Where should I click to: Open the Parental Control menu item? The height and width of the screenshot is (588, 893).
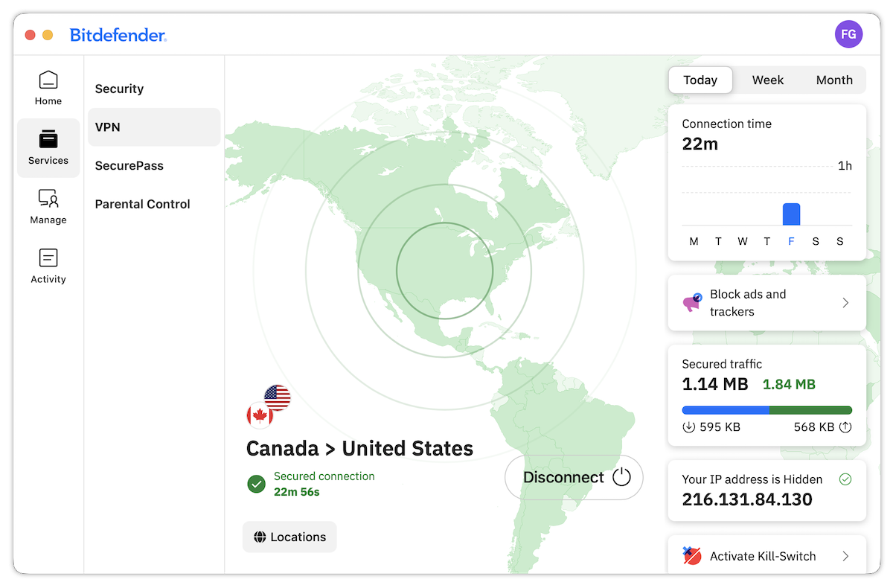(154, 204)
